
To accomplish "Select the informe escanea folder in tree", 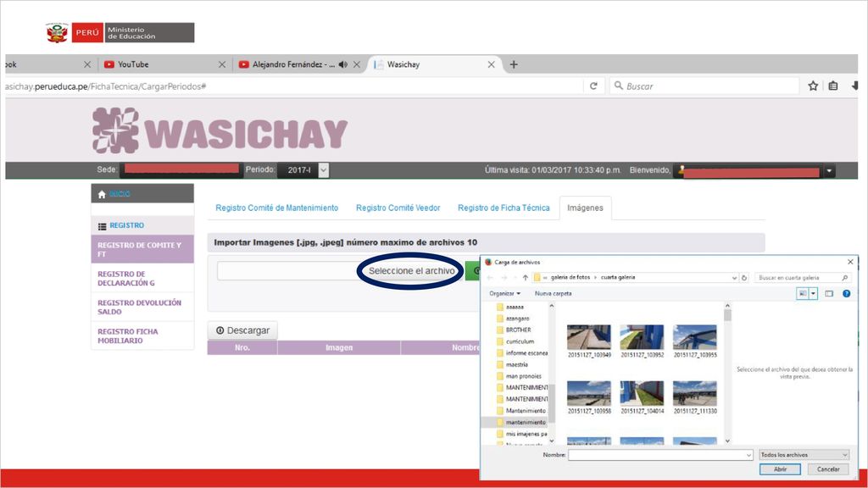I will point(522,353).
